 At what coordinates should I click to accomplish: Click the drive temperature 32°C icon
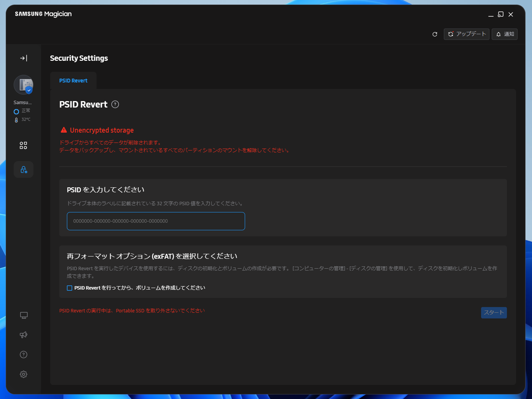[x=16, y=120]
